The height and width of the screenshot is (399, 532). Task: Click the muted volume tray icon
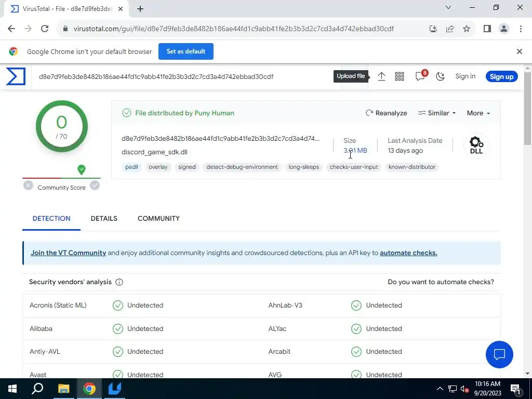click(x=463, y=389)
